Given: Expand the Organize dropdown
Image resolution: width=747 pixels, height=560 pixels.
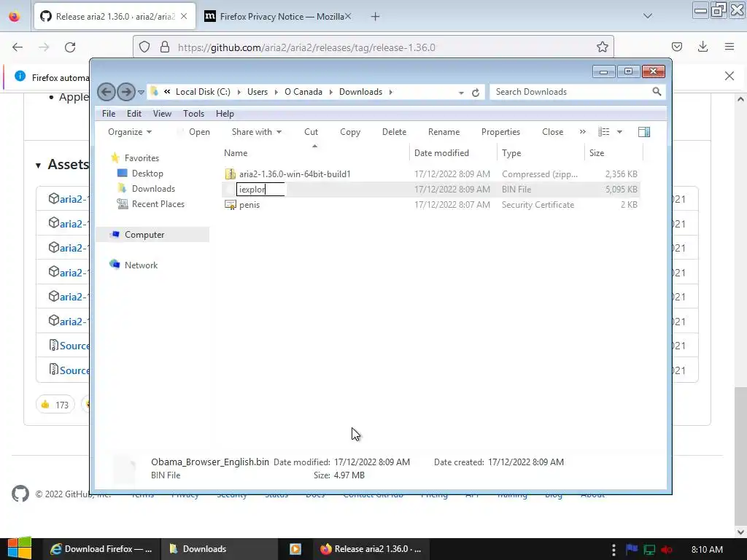Looking at the screenshot, I should pos(130,132).
